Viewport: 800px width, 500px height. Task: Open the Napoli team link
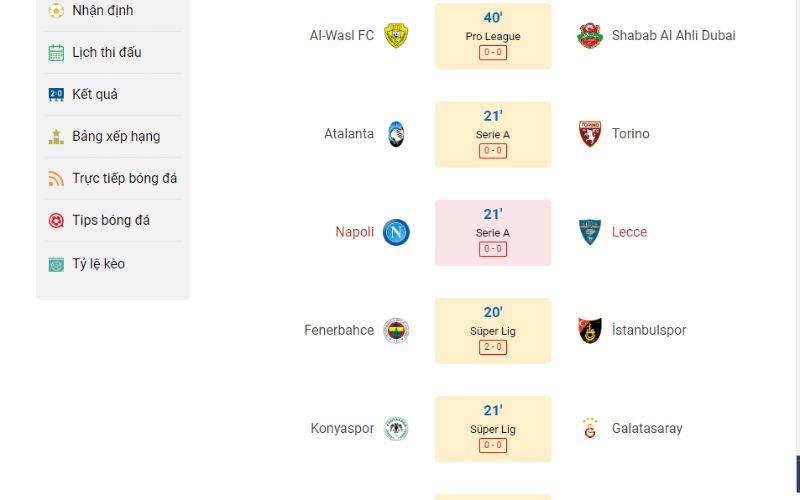tap(355, 232)
